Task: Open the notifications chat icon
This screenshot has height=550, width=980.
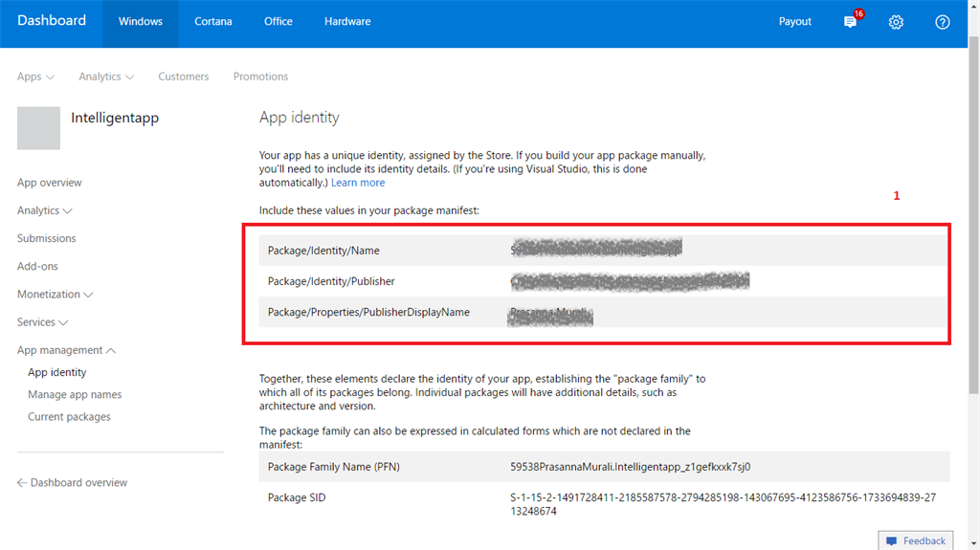Action: (850, 22)
